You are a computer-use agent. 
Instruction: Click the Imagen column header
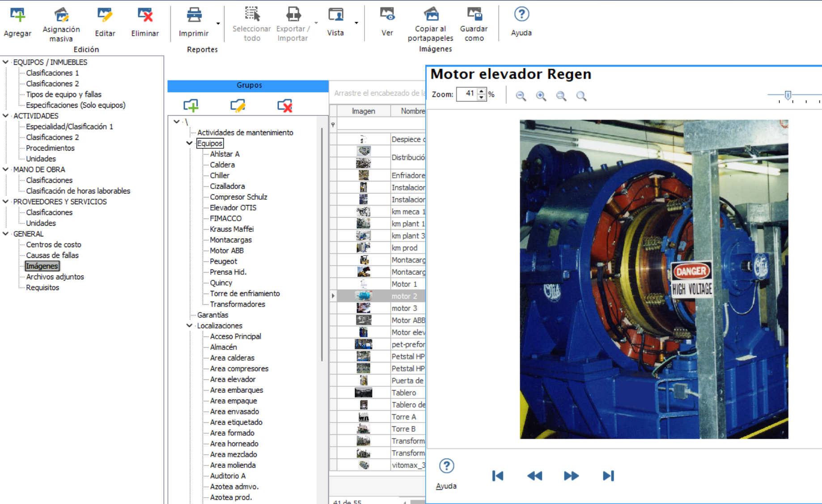click(x=364, y=111)
